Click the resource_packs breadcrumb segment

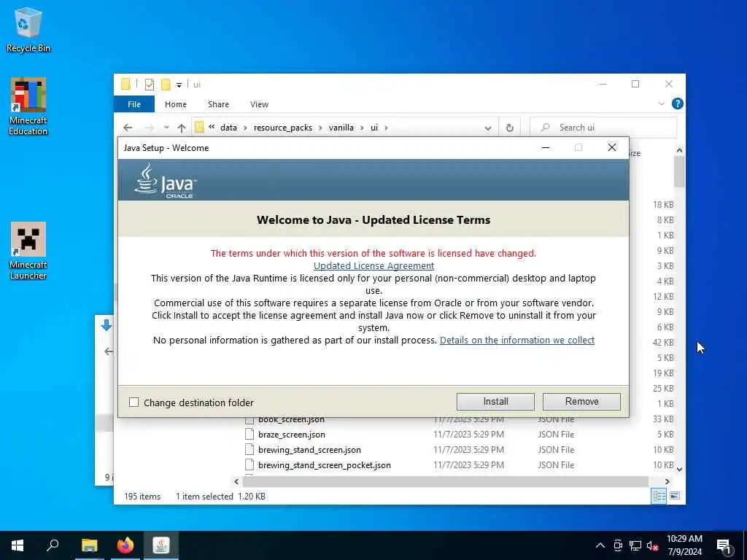(283, 128)
